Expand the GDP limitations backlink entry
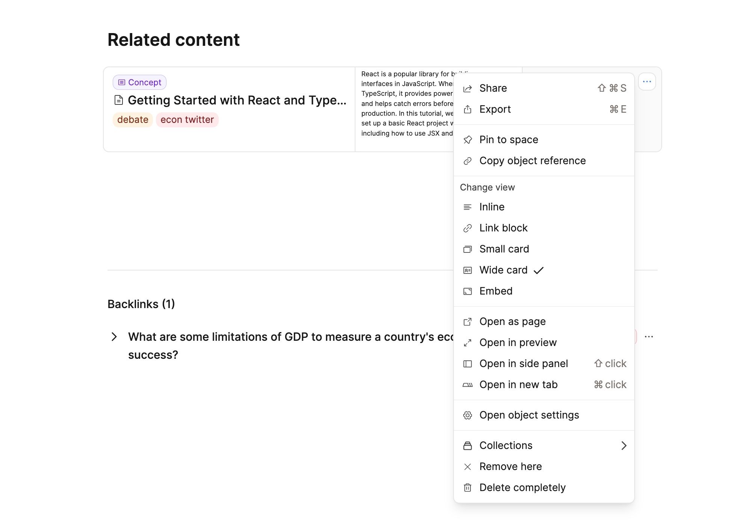Screen dimensions: 756x532 coord(114,337)
